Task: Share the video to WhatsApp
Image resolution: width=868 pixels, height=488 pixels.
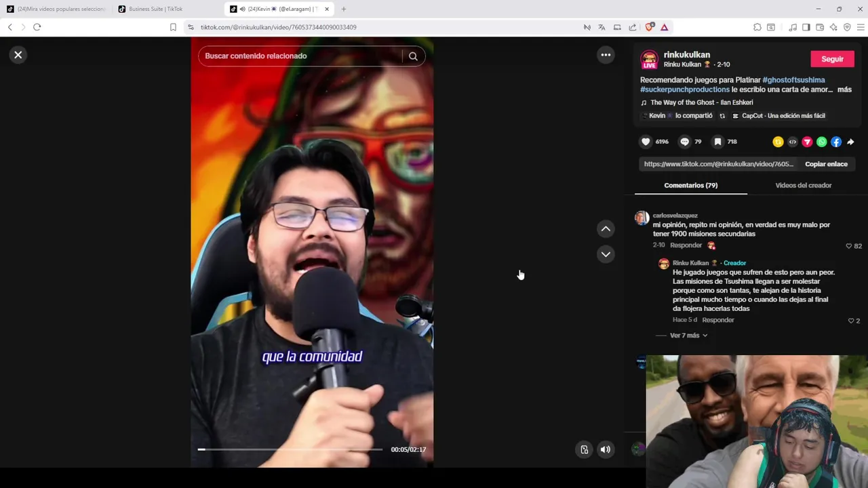Action: pyautogui.click(x=822, y=142)
